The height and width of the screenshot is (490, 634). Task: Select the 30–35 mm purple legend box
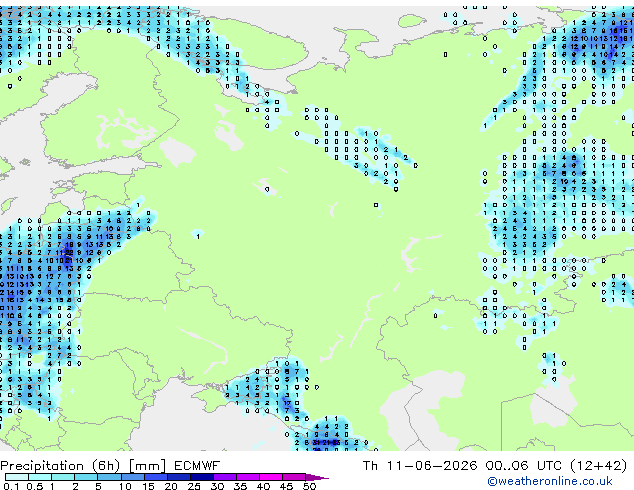point(224,477)
